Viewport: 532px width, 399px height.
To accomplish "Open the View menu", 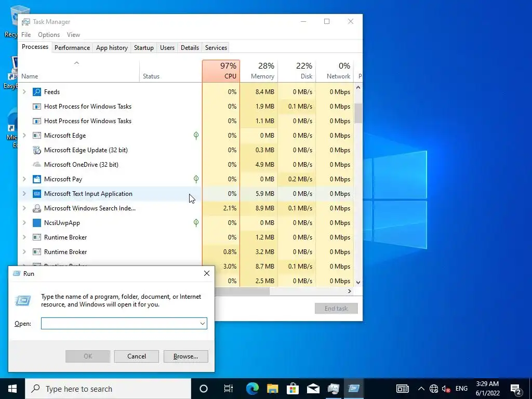I will (73, 35).
